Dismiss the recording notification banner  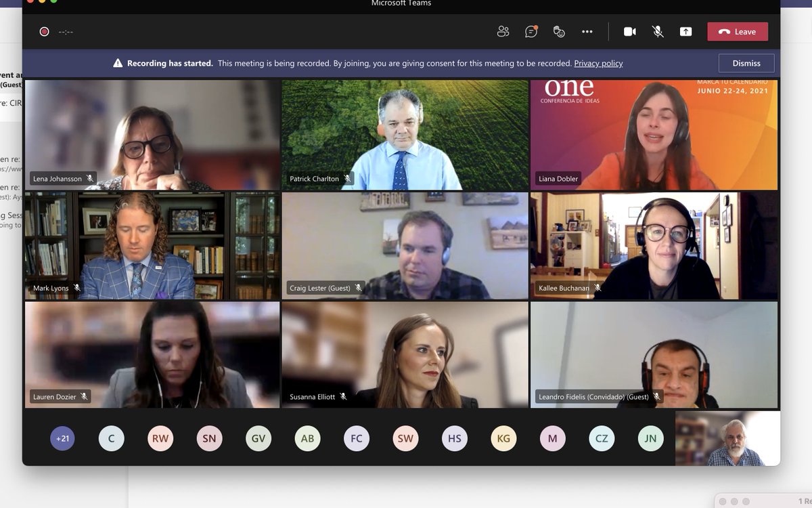(746, 63)
